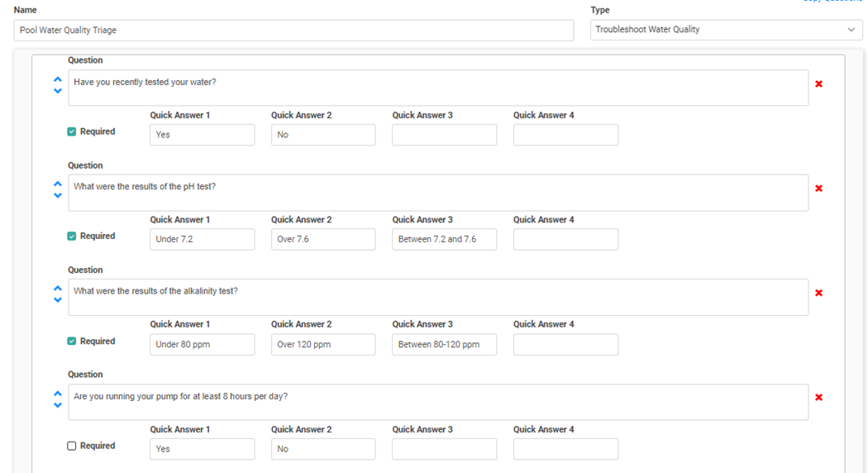Move the pump question up one position
The width and height of the screenshot is (868, 473).
(x=58, y=394)
